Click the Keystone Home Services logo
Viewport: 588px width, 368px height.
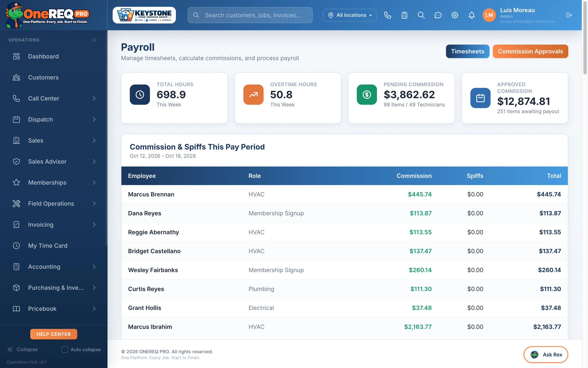[x=144, y=15]
